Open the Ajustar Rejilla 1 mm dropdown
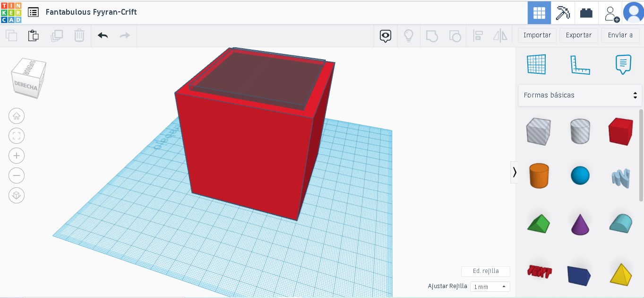This screenshot has height=298, width=644. click(x=490, y=287)
